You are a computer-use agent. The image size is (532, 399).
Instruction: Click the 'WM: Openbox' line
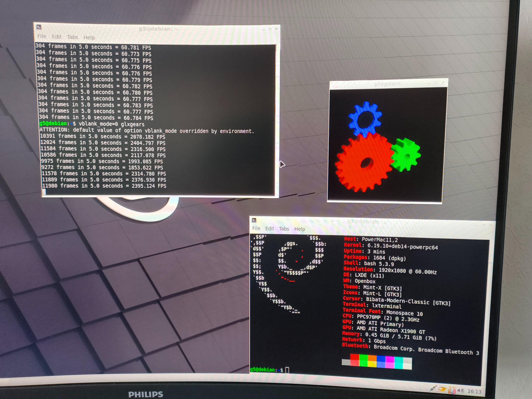click(x=359, y=281)
